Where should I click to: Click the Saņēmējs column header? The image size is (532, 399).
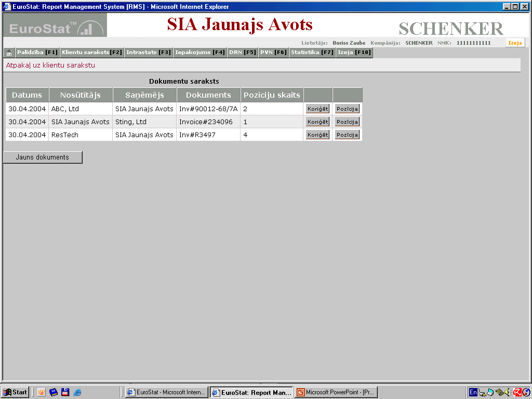pyautogui.click(x=144, y=95)
